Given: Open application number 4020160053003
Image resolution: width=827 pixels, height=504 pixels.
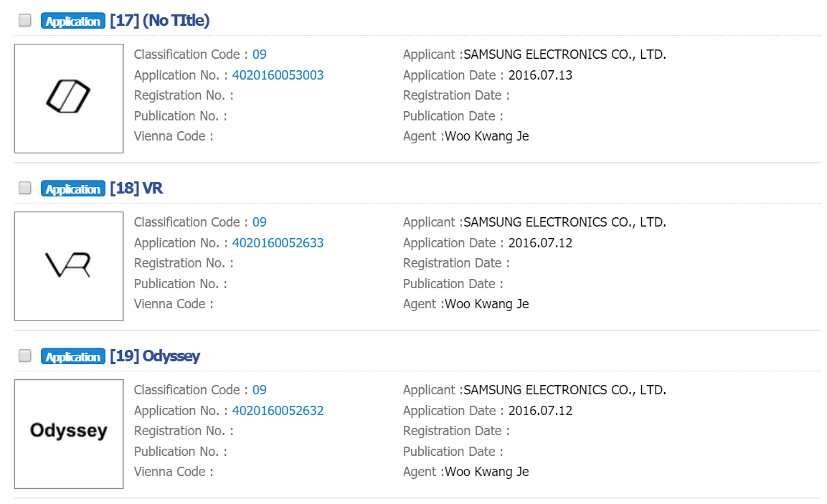Looking at the screenshot, I should pos(278,75).
